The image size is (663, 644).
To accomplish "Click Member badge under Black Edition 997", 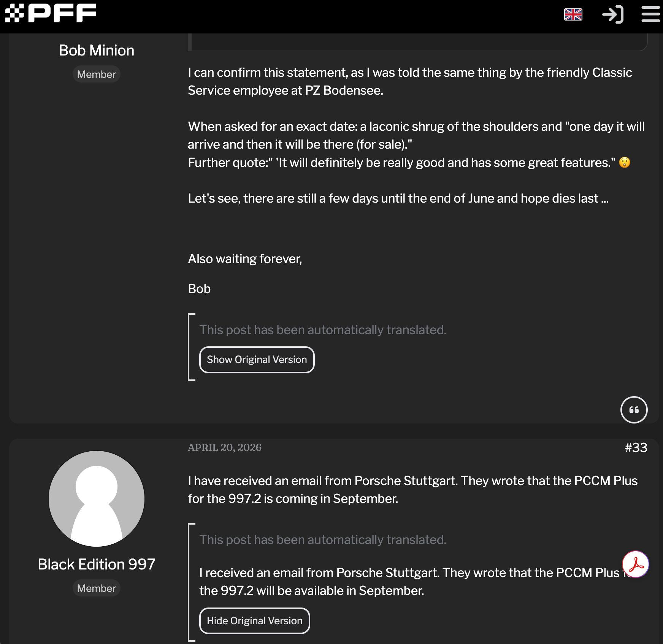I will (97, 588).
